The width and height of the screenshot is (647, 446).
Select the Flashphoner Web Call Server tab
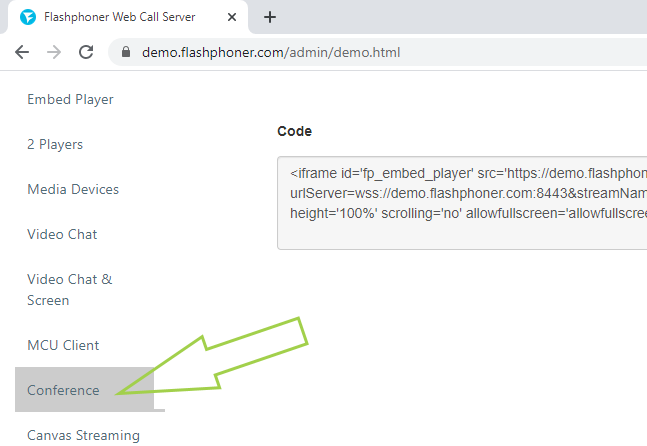tap(128, 17)
